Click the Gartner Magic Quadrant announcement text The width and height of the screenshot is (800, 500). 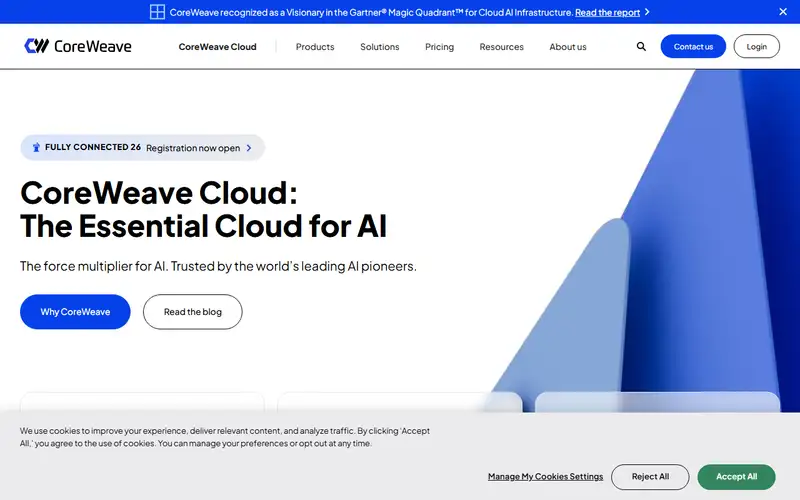pos(371,12)
